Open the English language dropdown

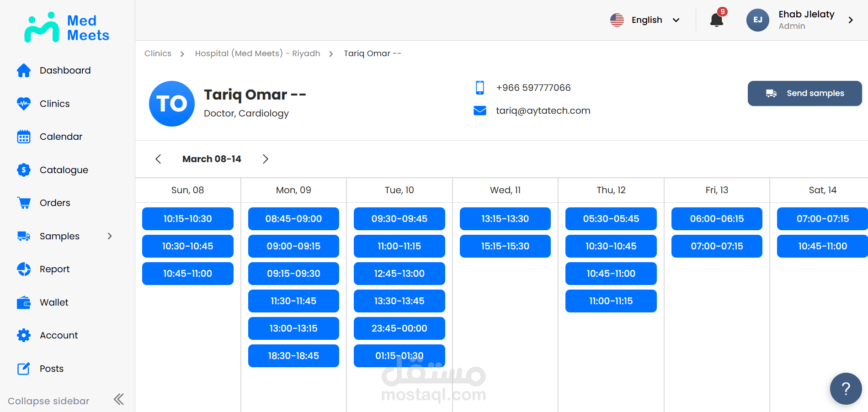(645, 20)
